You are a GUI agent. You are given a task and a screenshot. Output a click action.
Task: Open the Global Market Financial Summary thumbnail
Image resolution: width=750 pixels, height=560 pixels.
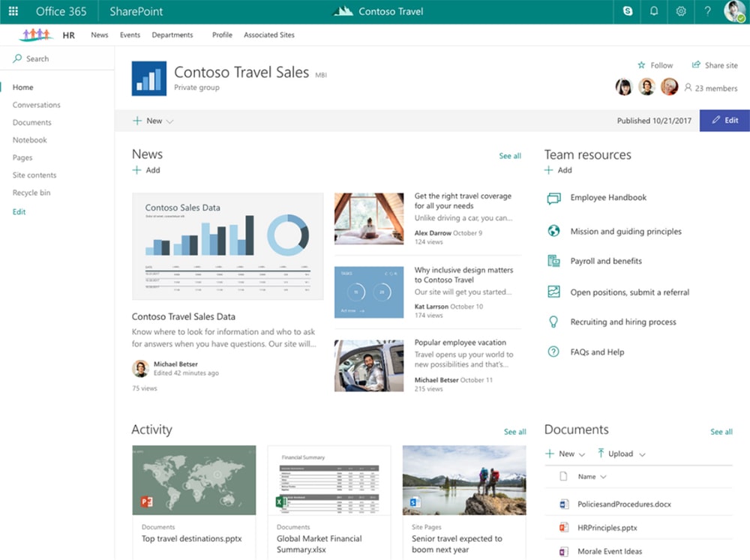click(329, 480)
